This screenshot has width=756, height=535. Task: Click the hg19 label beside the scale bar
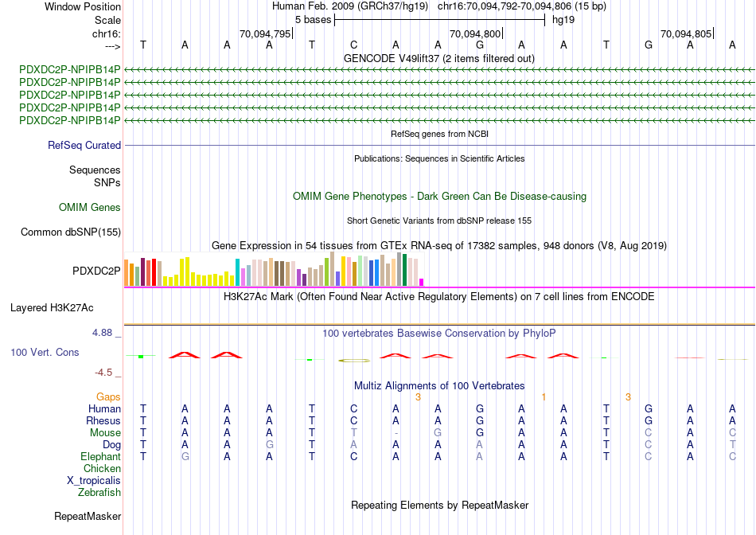pyautogui.click(x=563, y=20)
